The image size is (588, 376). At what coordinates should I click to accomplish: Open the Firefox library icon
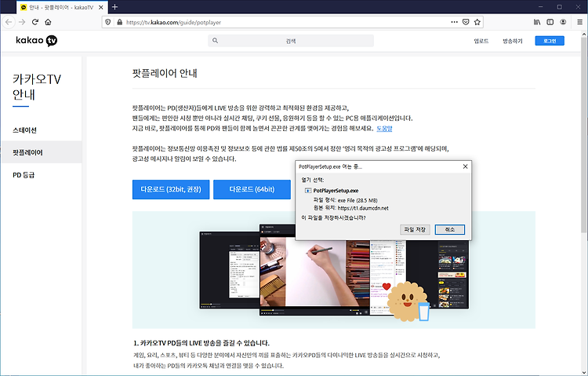tap(537, 22)
